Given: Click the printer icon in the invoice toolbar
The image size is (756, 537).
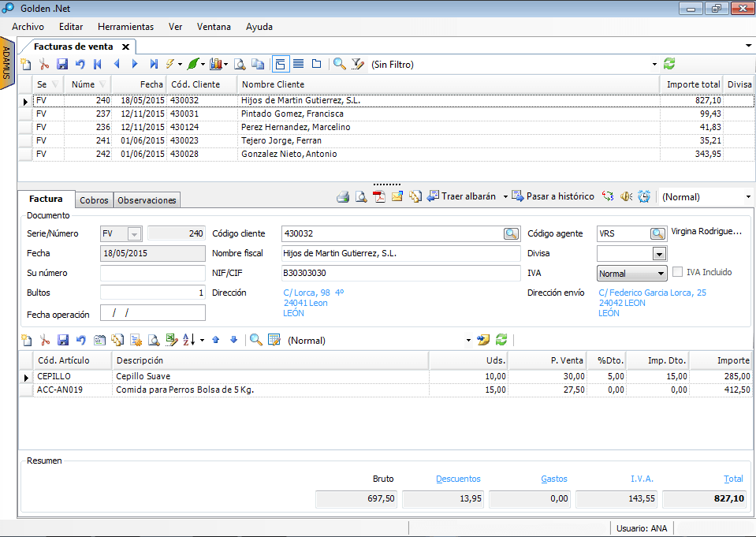Looking at the screenshot, I should tap(343, 196).
